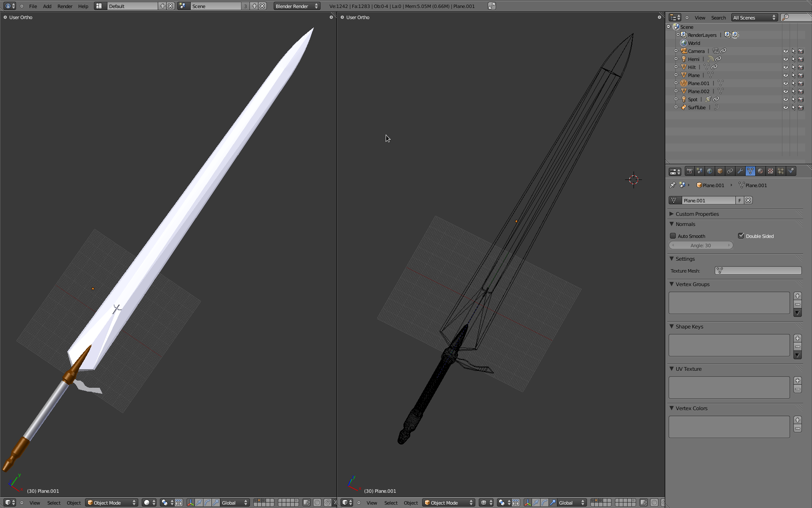This screenshot has height=508, width=812.
Task: Click the Plane.001 name input field
Action: coord(708,200)
